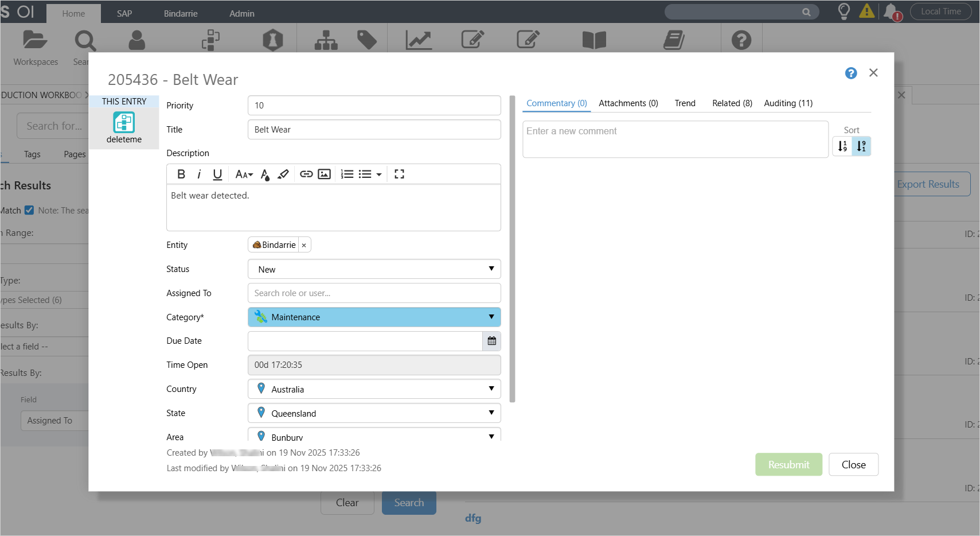Open the Status dropdown showing New
The height and width of the screenshot is (536, 980).
[x=374, y=269]
